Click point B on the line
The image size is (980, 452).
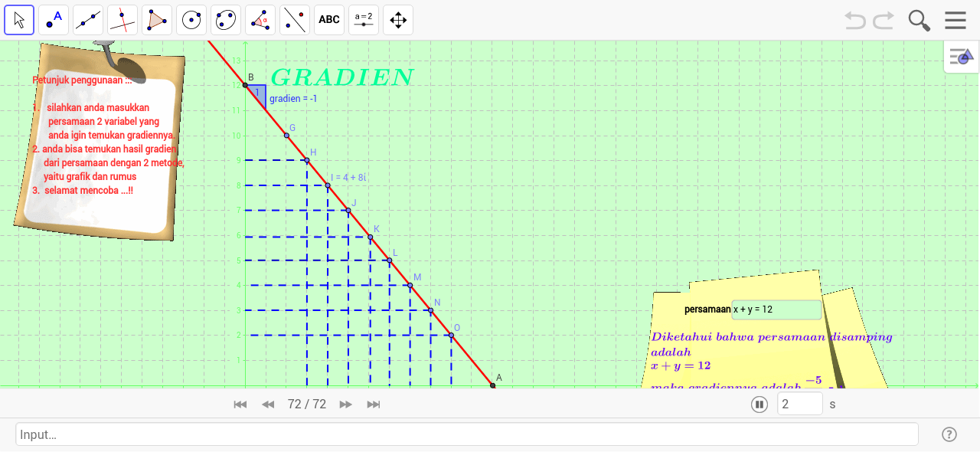pyautogui.click(x=246, y=85)
